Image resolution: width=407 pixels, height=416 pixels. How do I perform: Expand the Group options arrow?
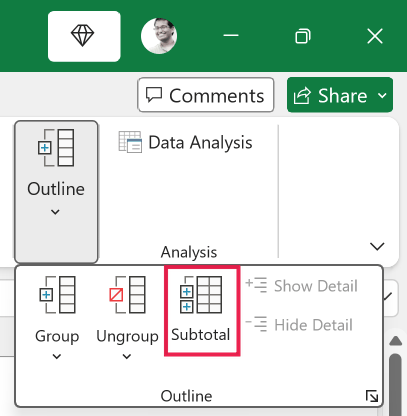[x=57, y=357]
